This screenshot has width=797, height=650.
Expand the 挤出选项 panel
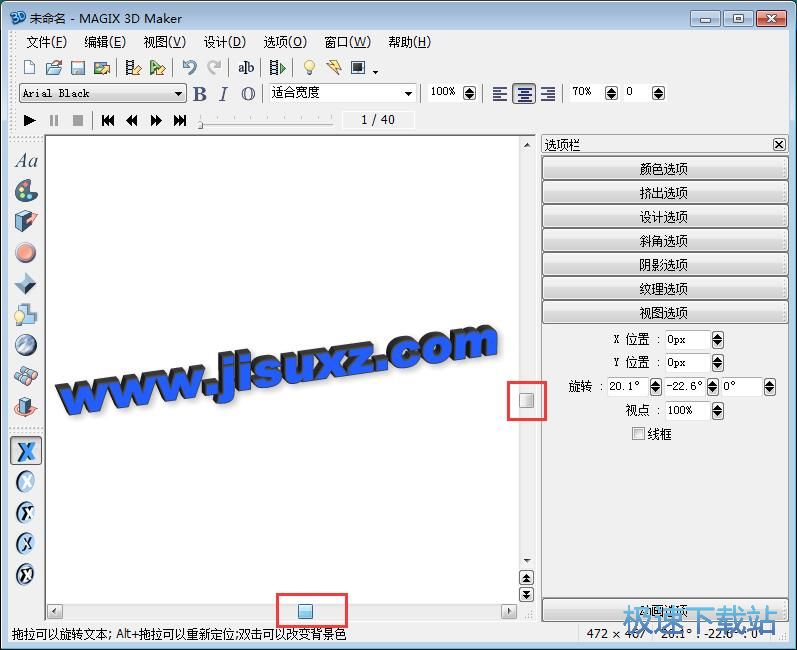click(665, 193)
